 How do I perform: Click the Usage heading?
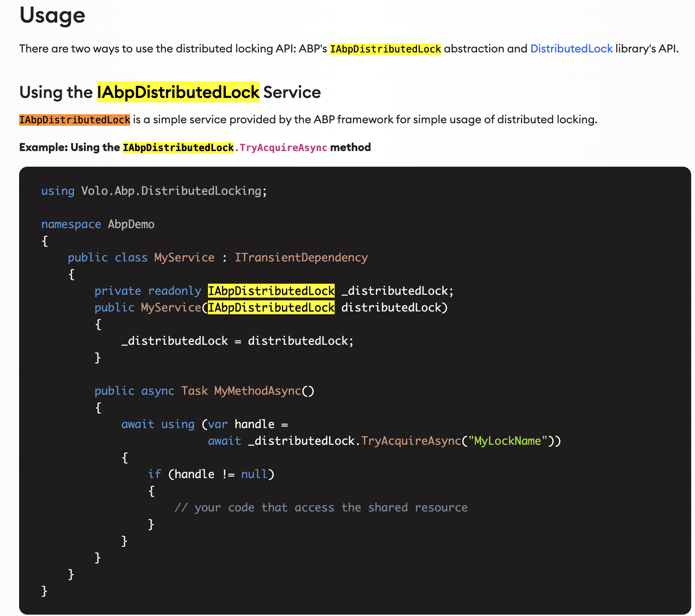click(x=52, y=16)
